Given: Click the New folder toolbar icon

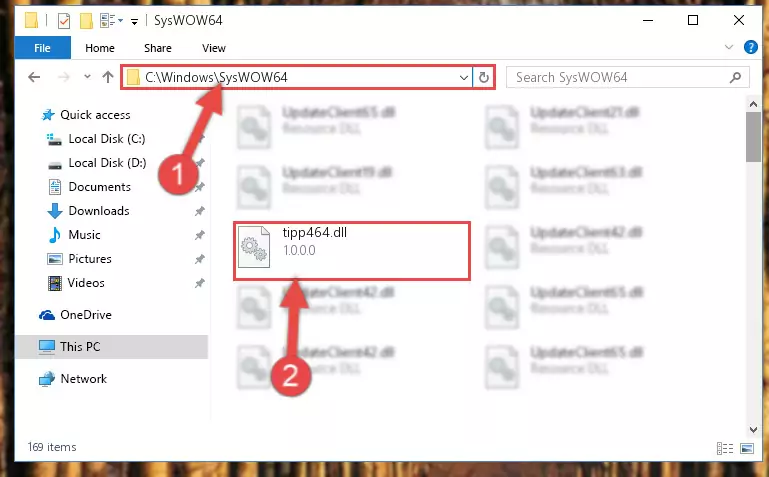Looking at the screenshot, I should [86, 21].
